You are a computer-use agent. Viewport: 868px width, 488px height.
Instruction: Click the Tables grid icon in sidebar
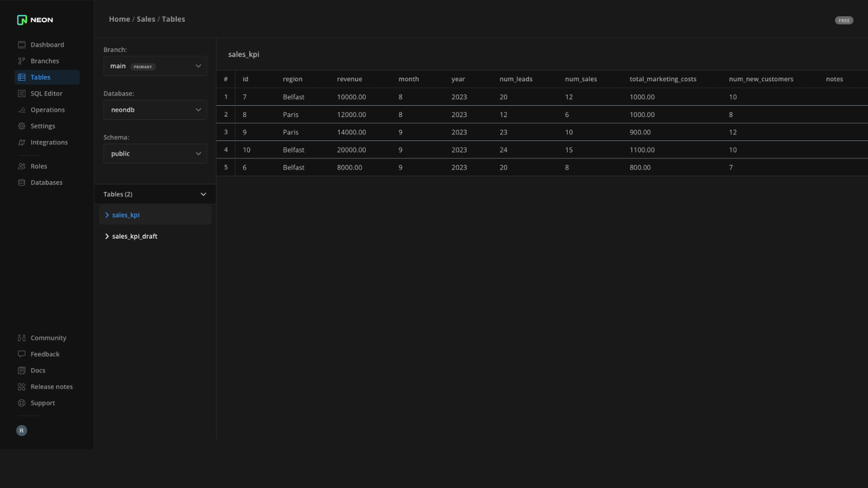point(22,78)
